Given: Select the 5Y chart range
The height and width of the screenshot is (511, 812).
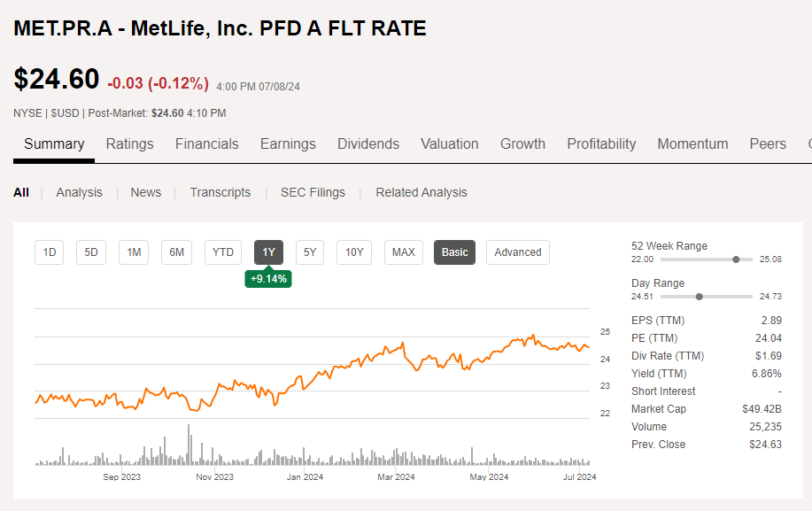Looking at the screenshot, I should [309, 252].
